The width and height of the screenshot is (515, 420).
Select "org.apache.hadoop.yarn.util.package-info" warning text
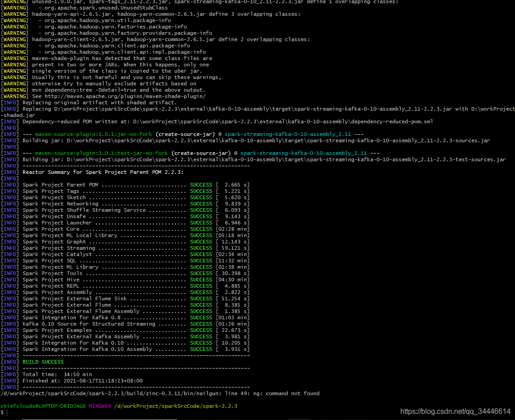click(x=108, y=20)
